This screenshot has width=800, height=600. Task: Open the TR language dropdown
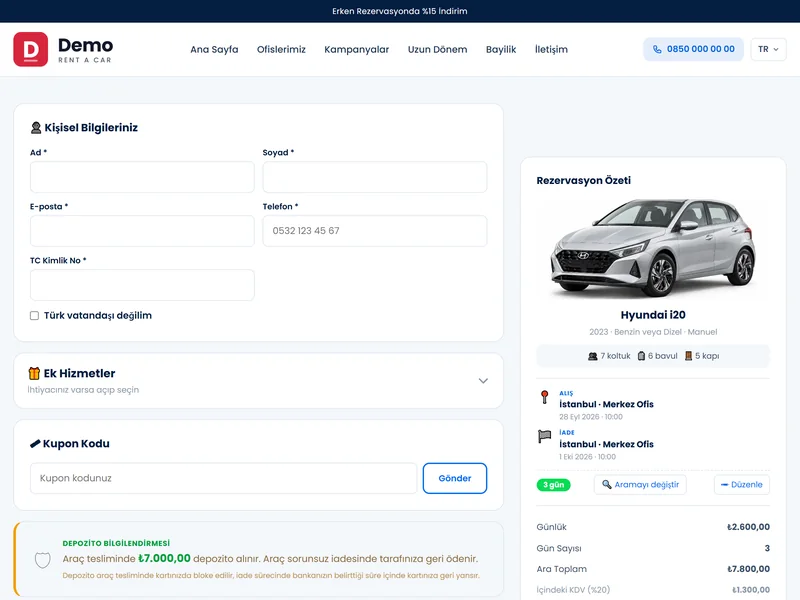tap(768, 49)
